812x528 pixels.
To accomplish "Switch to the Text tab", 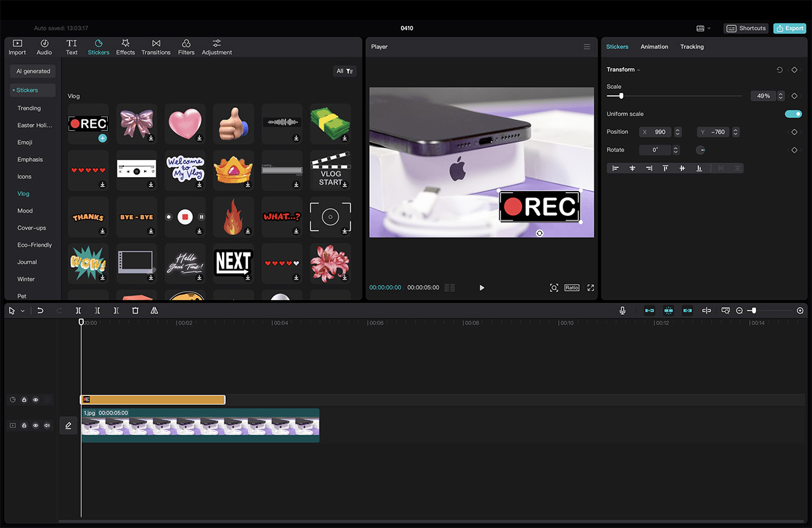I will [72, 47].
